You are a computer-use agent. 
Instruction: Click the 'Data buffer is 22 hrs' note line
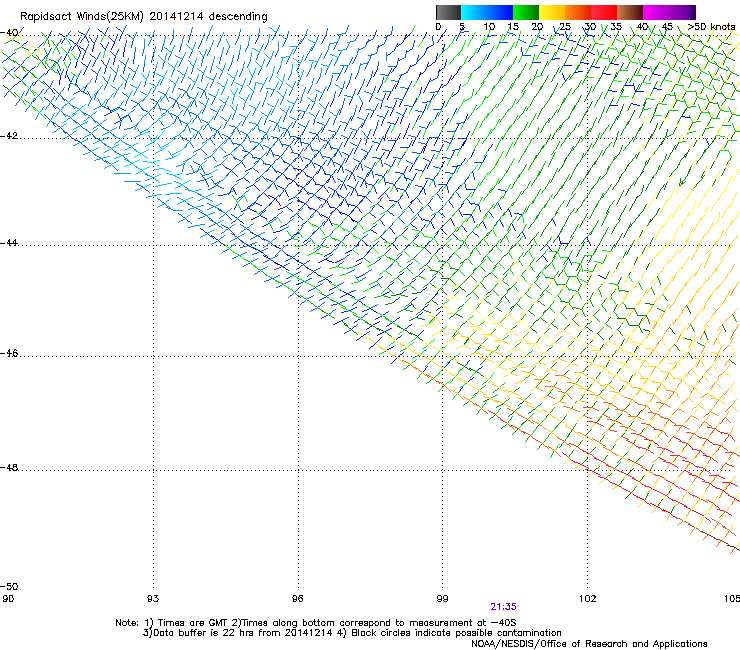click(x=352, y=633)
